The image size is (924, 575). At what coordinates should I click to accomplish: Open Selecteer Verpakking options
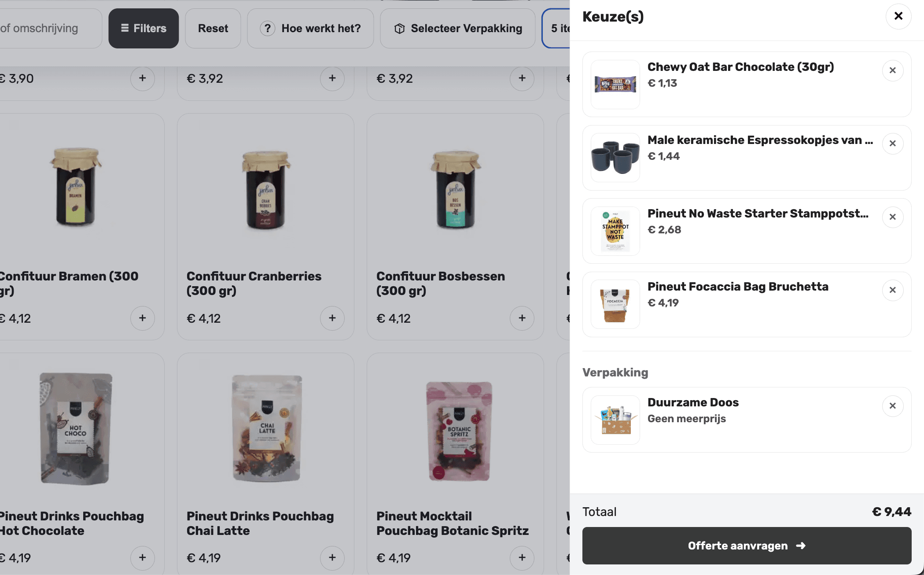458,29
